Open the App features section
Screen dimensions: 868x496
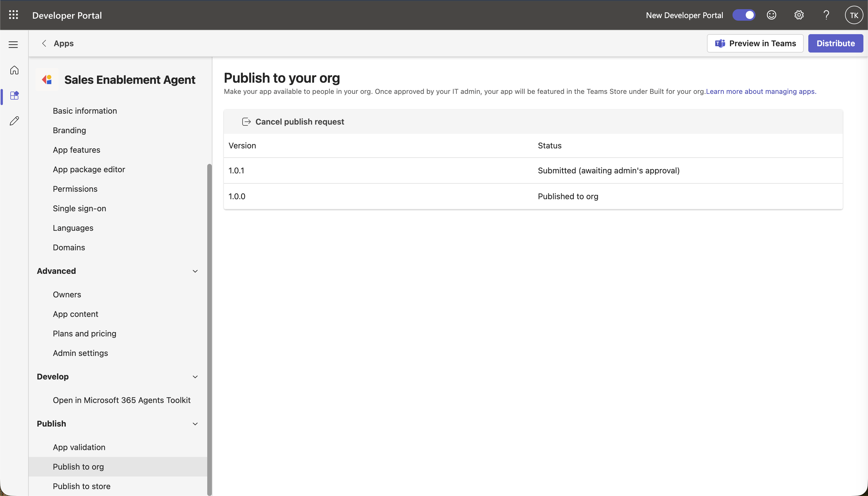coord(76,150)
